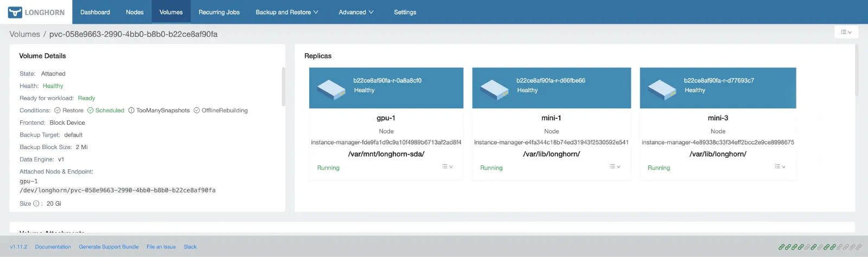Viewport: 868px width, 257px height.
Task: Click node name mini-3
Action: (x=718, y=118)
